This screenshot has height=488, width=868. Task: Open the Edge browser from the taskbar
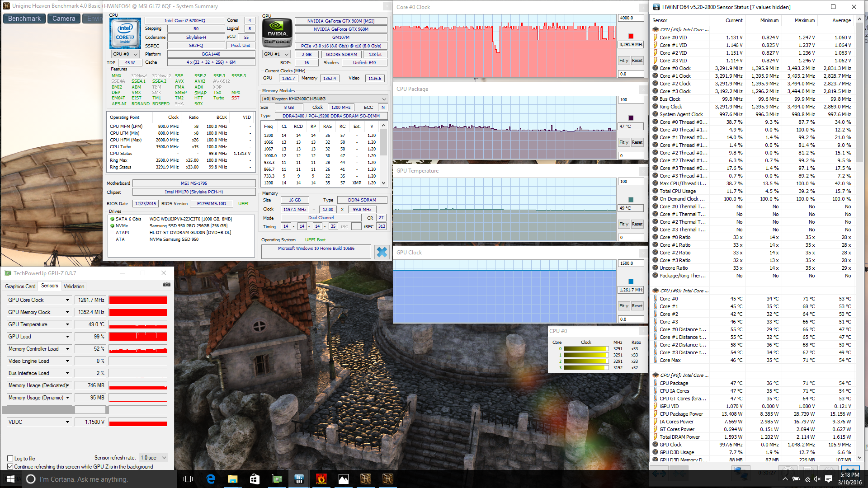click(211, 479)
